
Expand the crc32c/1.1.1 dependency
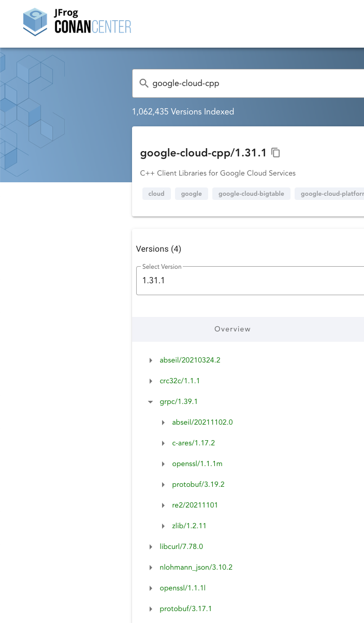click(x=151, y=381)
